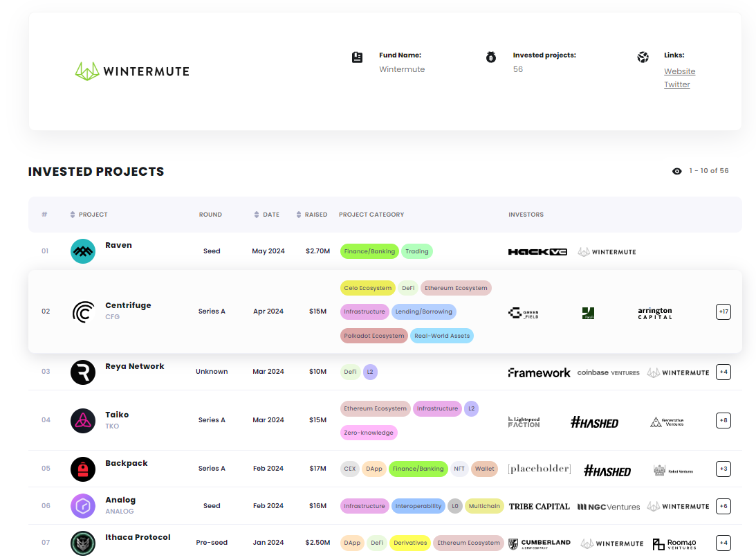Click the Real-World Assets category tag
Image resolution: width=756 pixels, height=560 pixels.
tap(442, 336)
